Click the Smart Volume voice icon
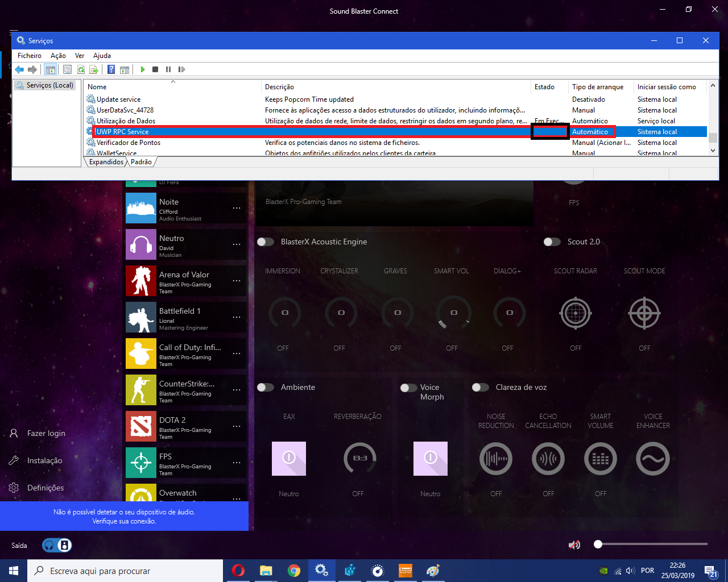Image resolution: width=728 pixels, height=582 pixels. tap(601, 459)
